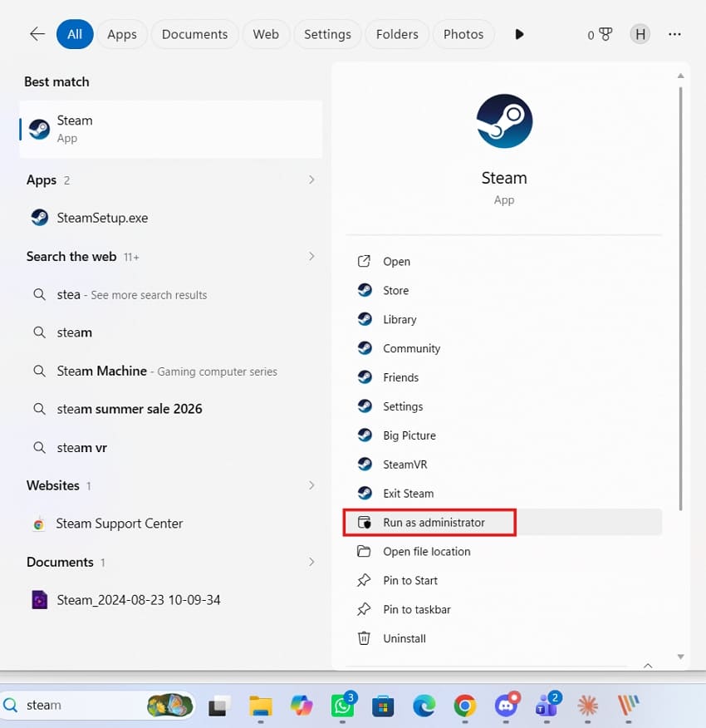Select Open file location
This screenshot has height=728, width=706.
(x=503, y=551)
